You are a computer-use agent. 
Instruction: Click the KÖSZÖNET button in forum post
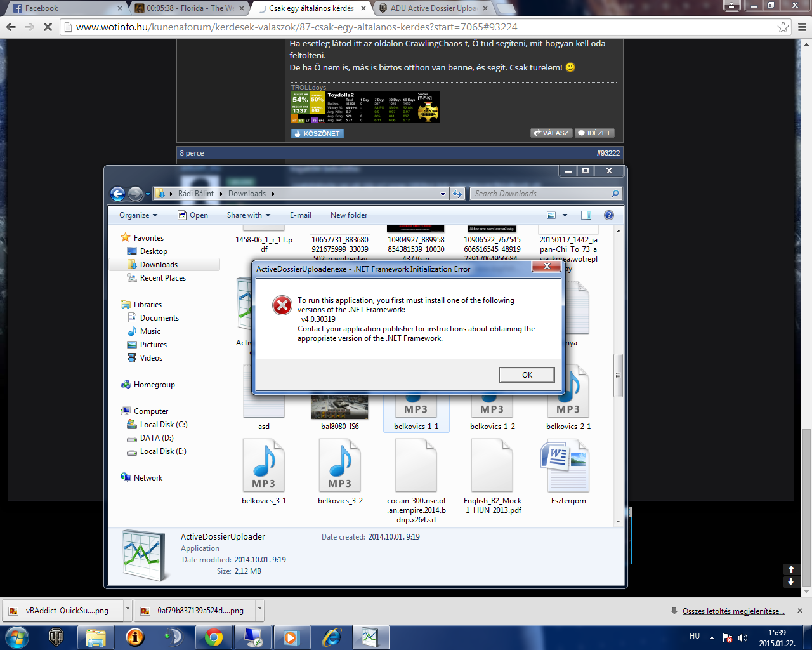tap(317, 133)
